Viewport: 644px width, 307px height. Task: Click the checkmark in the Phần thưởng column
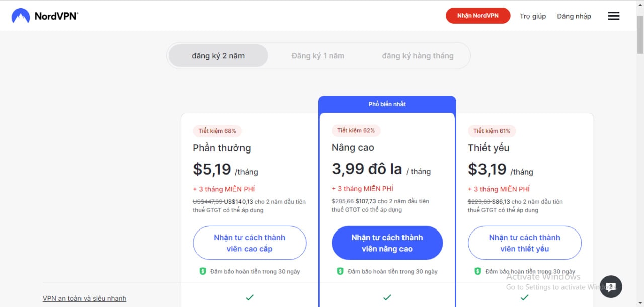tap(249, 297)
